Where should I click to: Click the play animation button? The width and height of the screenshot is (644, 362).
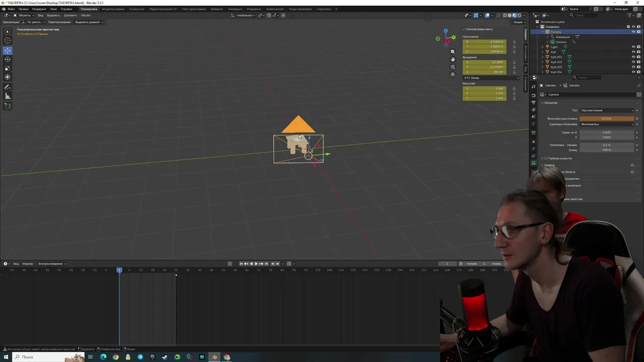click(x=256, y=263)
